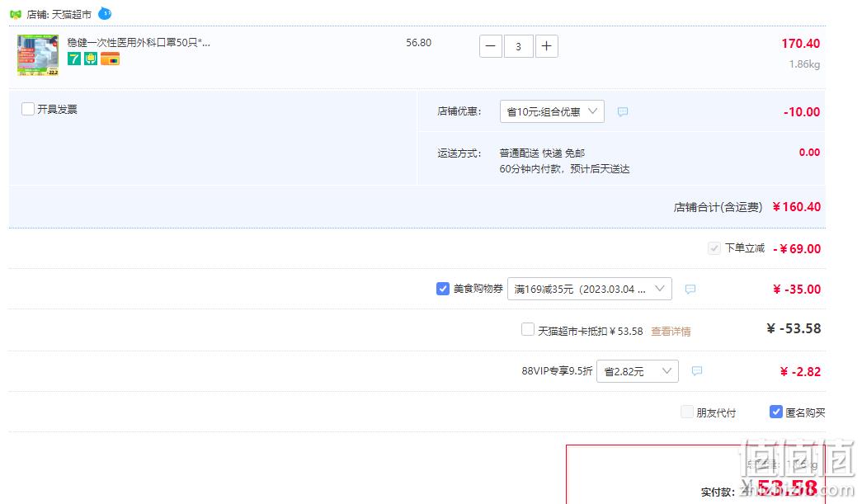
Task: Click the quantity field showing 3
Action: point(518,46)
